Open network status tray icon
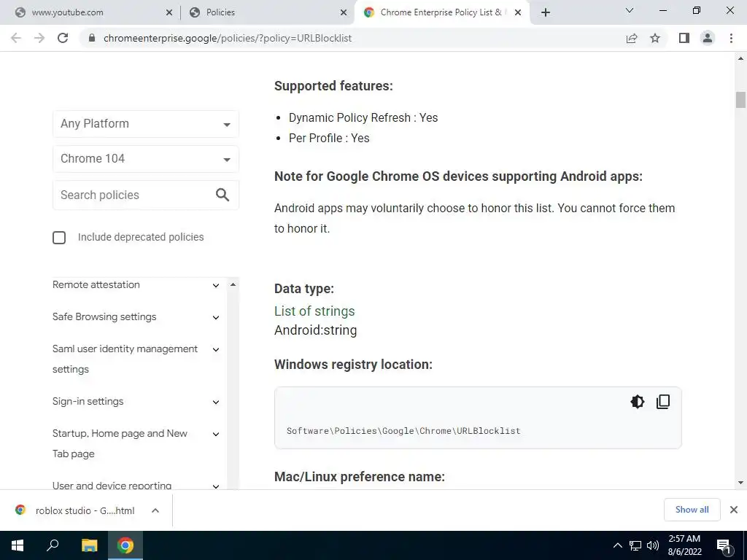 635,545
